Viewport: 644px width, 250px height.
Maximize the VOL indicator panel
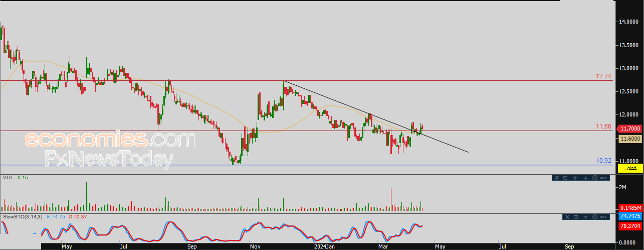tap(565, 177)
